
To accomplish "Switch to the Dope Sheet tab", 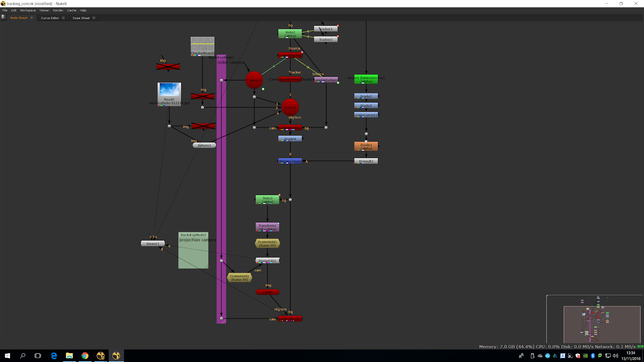I will pos(81,18).
